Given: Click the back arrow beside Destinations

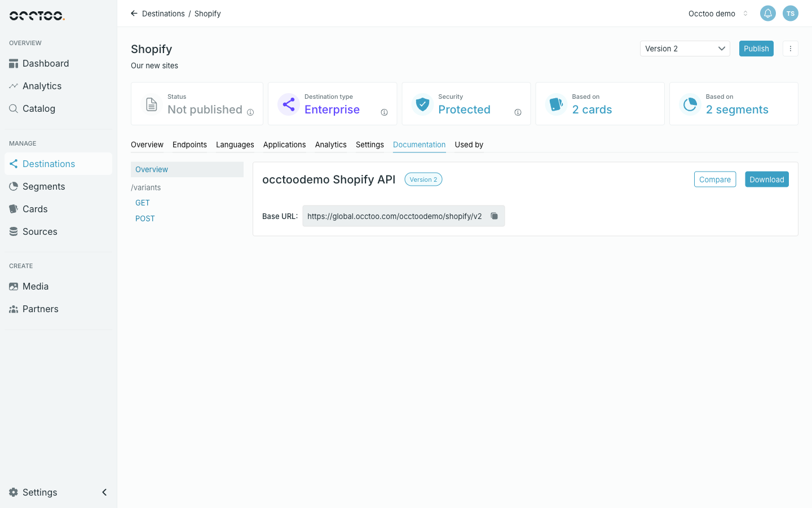Looking at the screenshot, I should coord(134,14).
